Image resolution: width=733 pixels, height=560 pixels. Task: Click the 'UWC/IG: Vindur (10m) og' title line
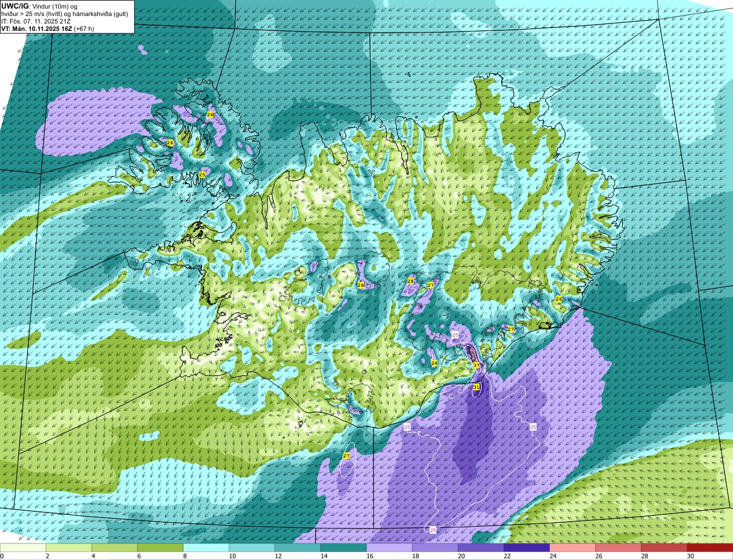40,6
